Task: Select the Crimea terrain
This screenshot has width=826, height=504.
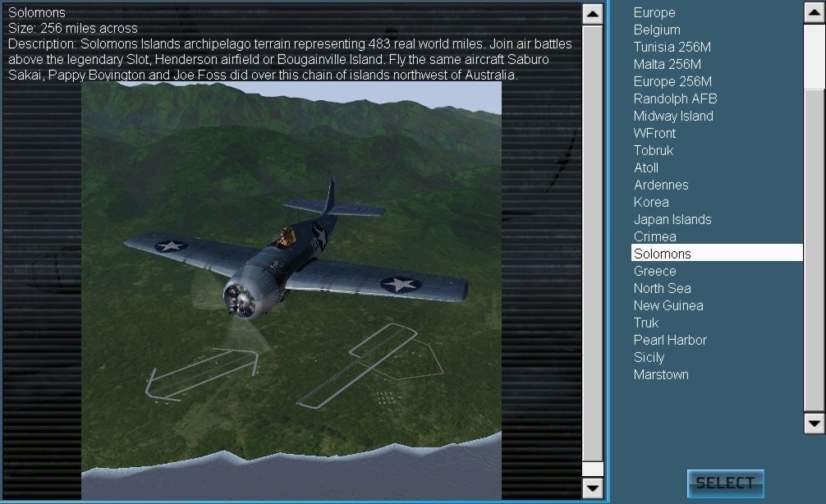Action: coord(654,237)
